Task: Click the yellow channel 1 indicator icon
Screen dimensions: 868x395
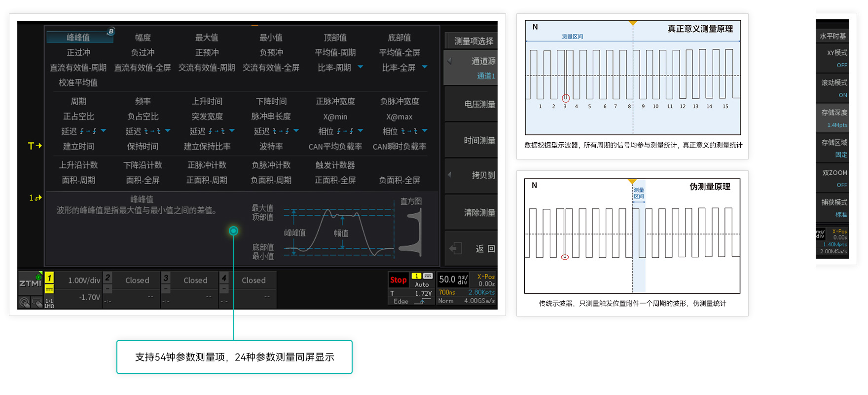Action: pos(49,278)
